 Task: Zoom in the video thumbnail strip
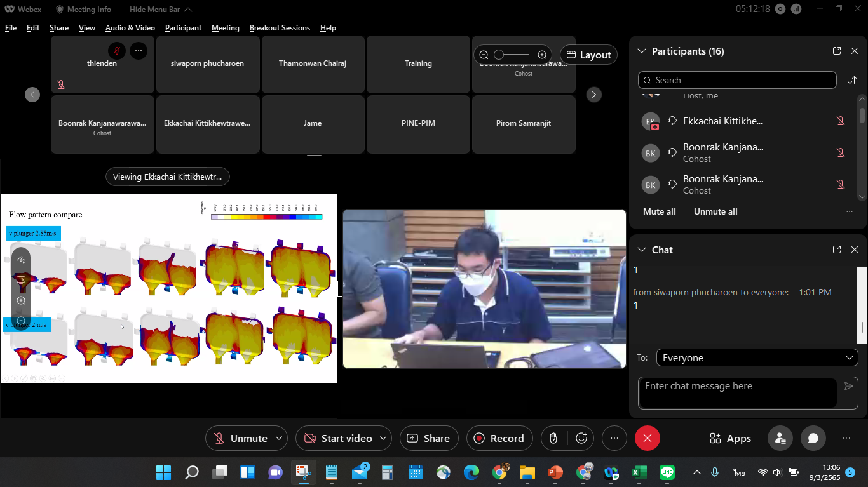(542, 55)
